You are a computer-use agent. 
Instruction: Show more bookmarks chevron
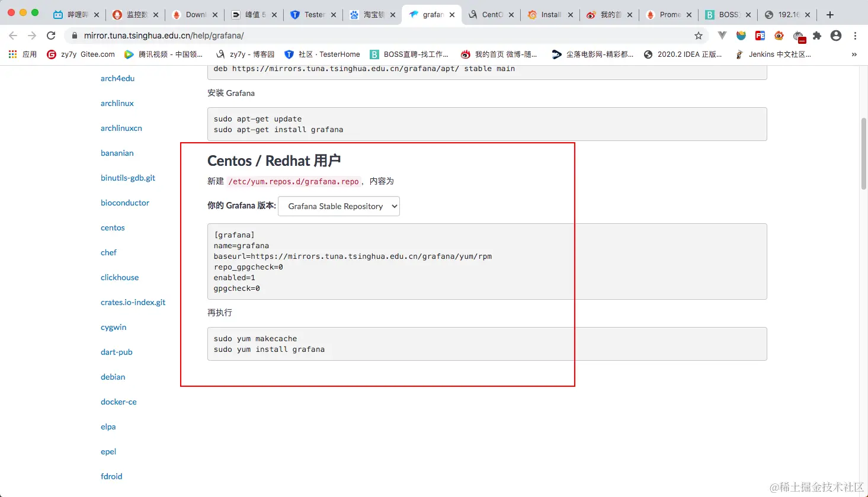click(854, 54)
